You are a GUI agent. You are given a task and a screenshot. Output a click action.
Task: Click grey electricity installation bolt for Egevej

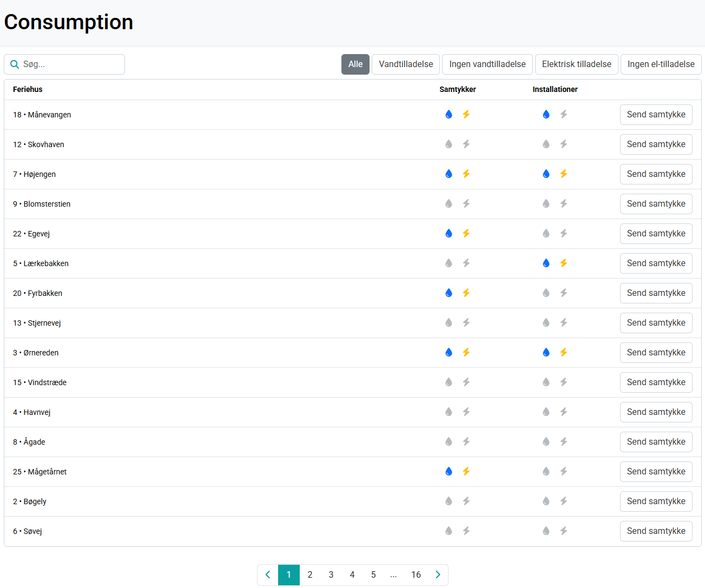(563, 233)
